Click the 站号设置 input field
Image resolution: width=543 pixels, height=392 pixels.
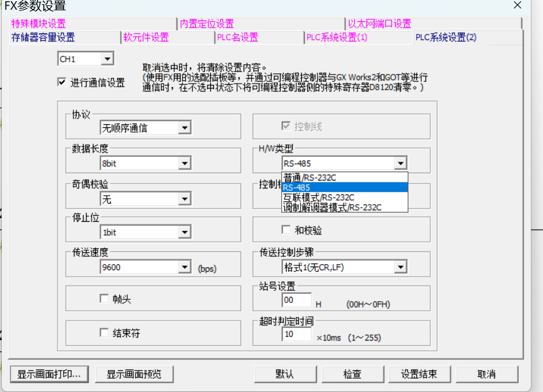296,300
